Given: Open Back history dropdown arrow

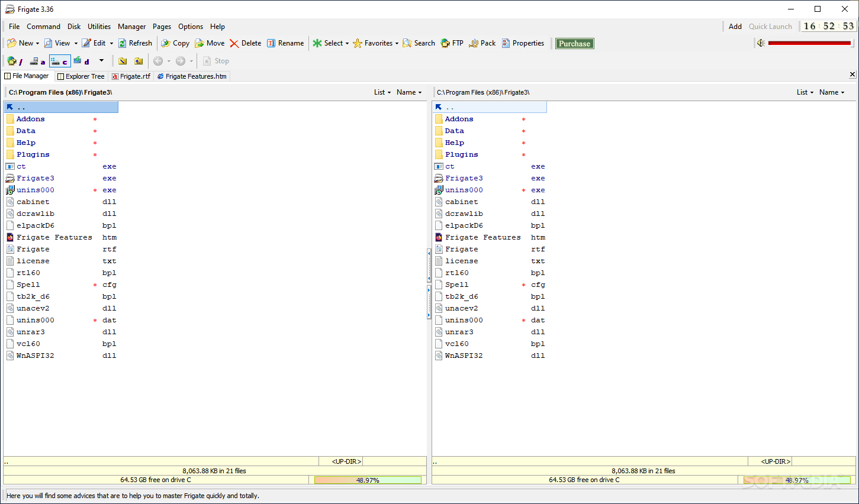Looking at the screenshot, I should 169,61.
